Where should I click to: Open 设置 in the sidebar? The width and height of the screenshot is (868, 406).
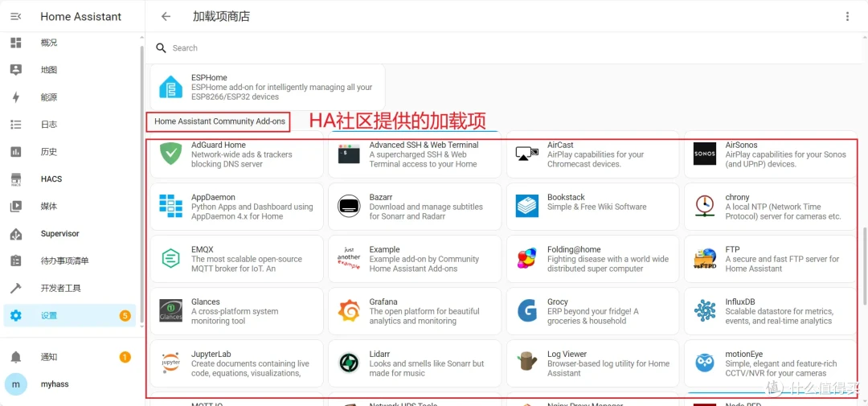pyautogui.click(x=70, y=316)
